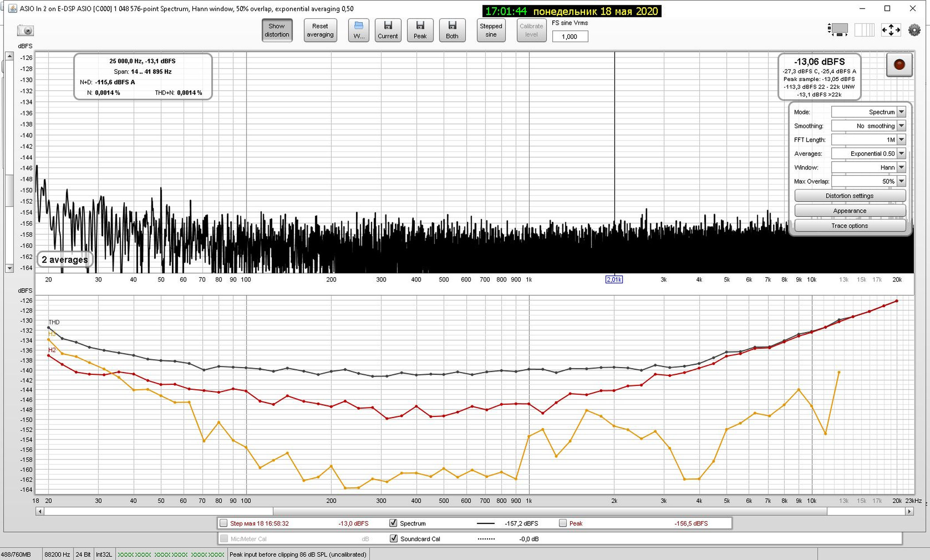
Task: Click the 17:01:44 clock display
Action: [506, 11]
